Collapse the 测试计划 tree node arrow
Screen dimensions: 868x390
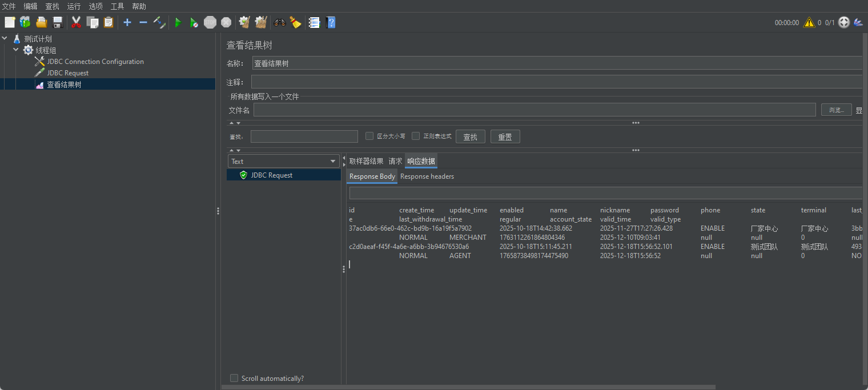5,39
